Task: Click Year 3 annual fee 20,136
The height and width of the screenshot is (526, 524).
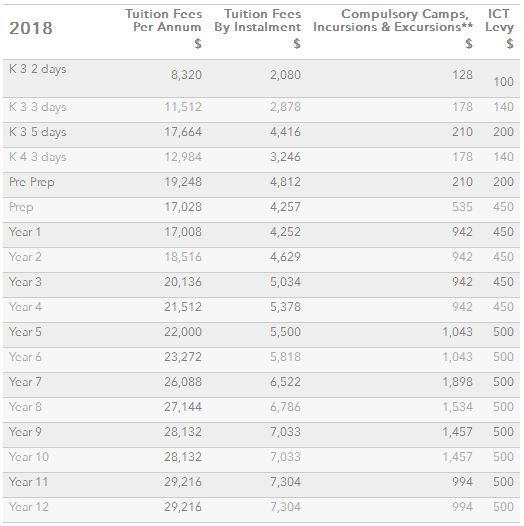Action: [x=183, y=282]
